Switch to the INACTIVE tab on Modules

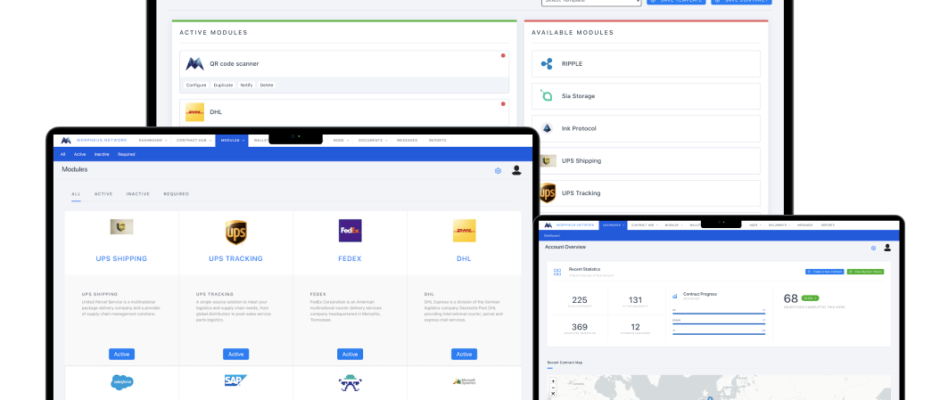point(138,194)
